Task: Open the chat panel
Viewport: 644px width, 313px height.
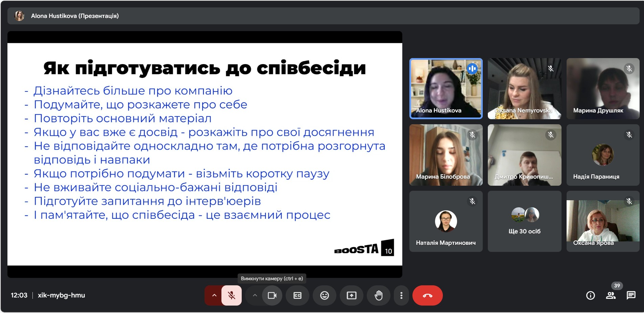Action: click(631, 296)
